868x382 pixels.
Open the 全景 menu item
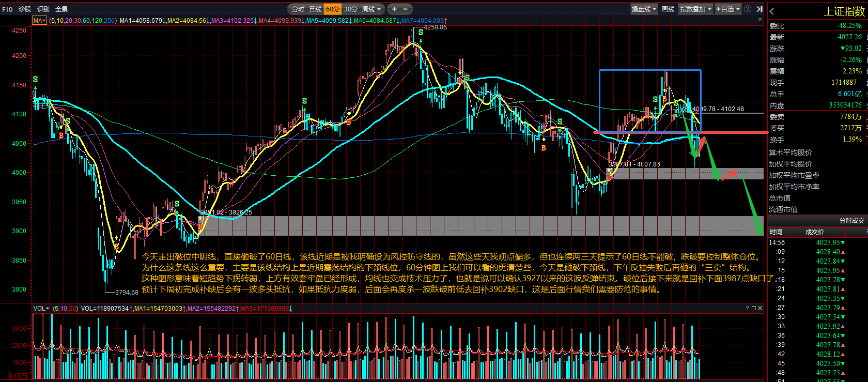(x=61, y=9)
